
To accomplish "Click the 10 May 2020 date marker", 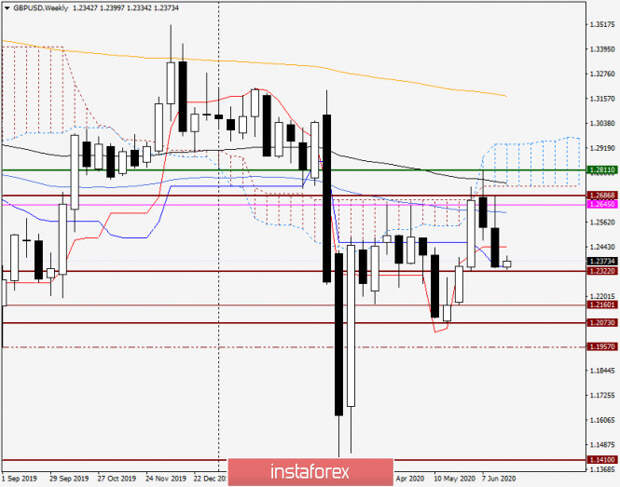I will click(454, 479).
